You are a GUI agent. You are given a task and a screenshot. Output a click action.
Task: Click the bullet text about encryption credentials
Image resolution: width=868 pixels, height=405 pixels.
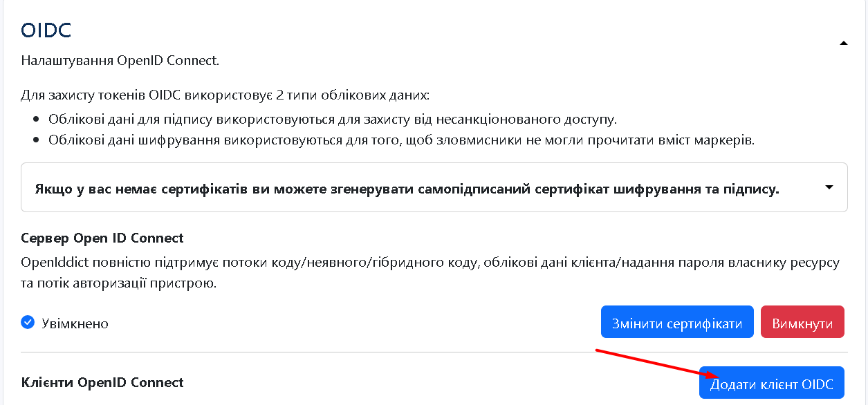coord(401,140)
